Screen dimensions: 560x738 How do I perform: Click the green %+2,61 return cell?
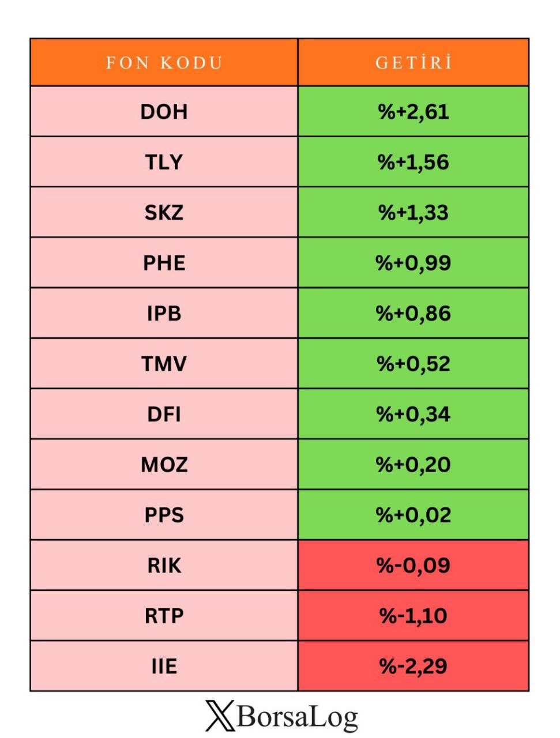tap(414, 112)
